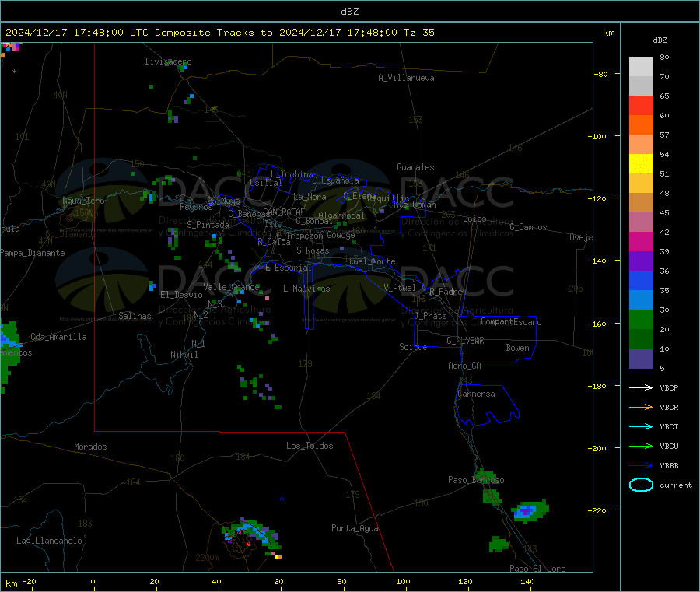Click the 140 km bottom axis tick label

pyautogui.click(x=527, y=581)
